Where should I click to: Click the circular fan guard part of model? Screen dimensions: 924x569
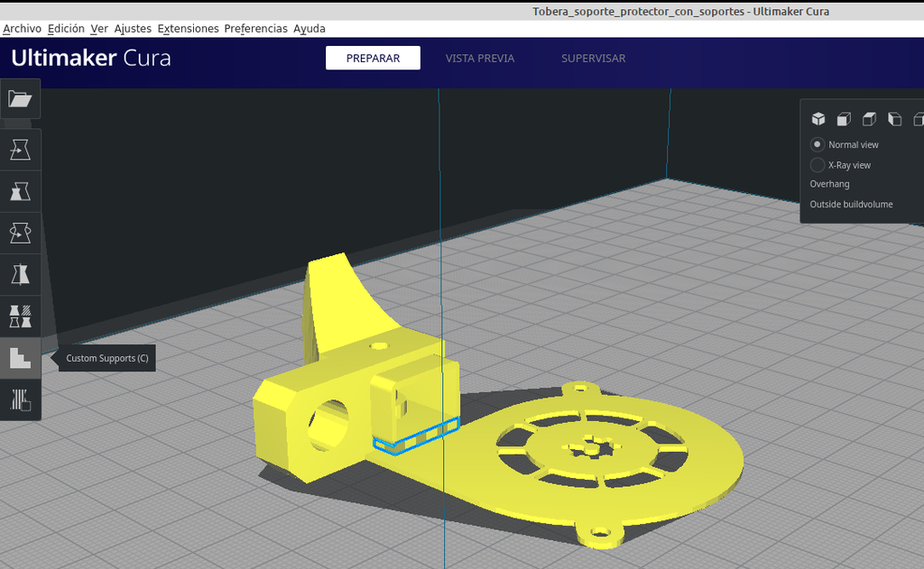click(x=591, y=453)
